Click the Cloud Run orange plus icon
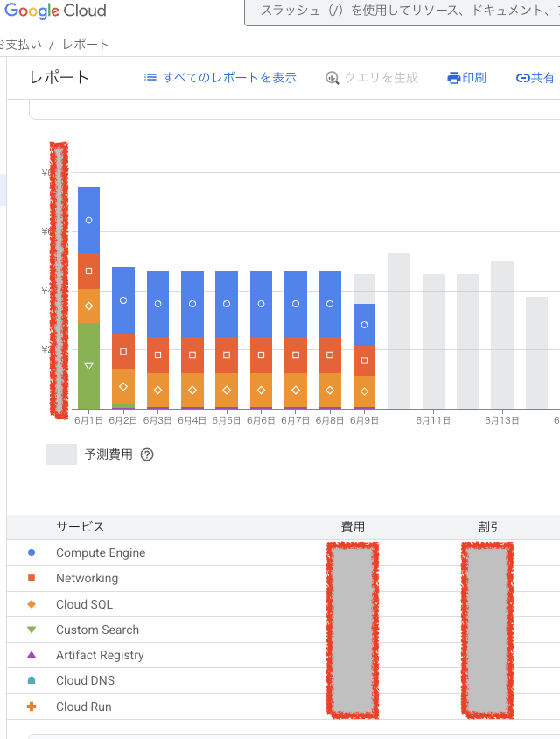Image resolution: width=560 pixels, height=739 pixels. [x=31, y=707]
